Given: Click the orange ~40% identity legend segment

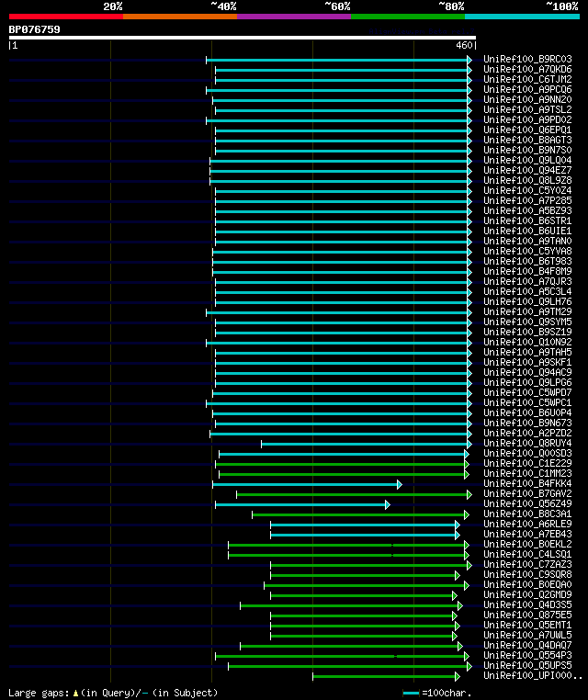Looking at the screenshot, I should (180, 17).
